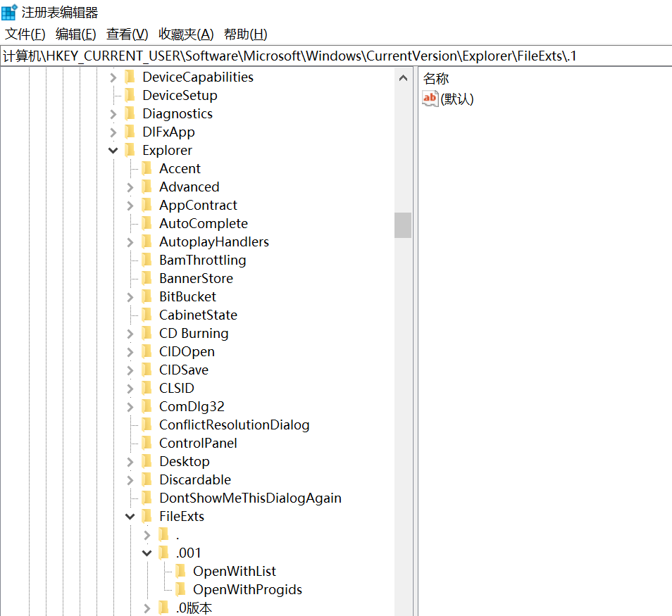Select the DontShowMeThisDialogAgain key
672x616 pixels.
point(250,498)
